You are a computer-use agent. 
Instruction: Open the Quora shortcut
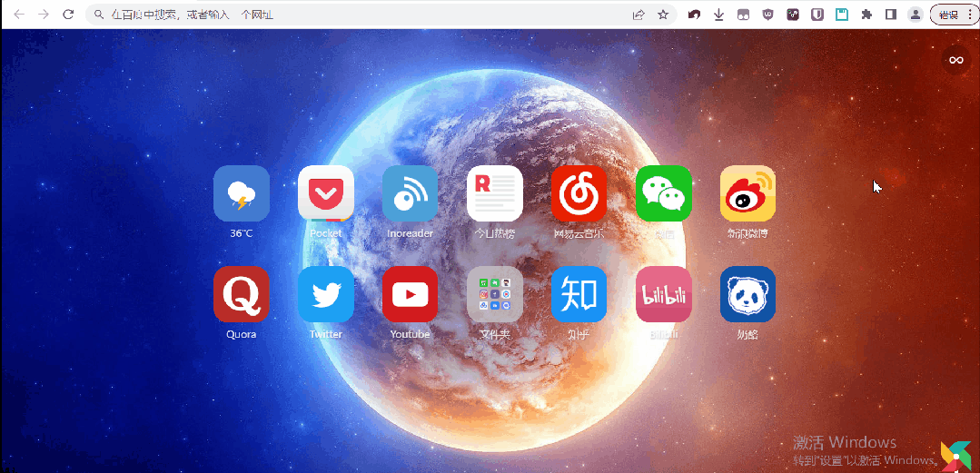tap(242, 294)
